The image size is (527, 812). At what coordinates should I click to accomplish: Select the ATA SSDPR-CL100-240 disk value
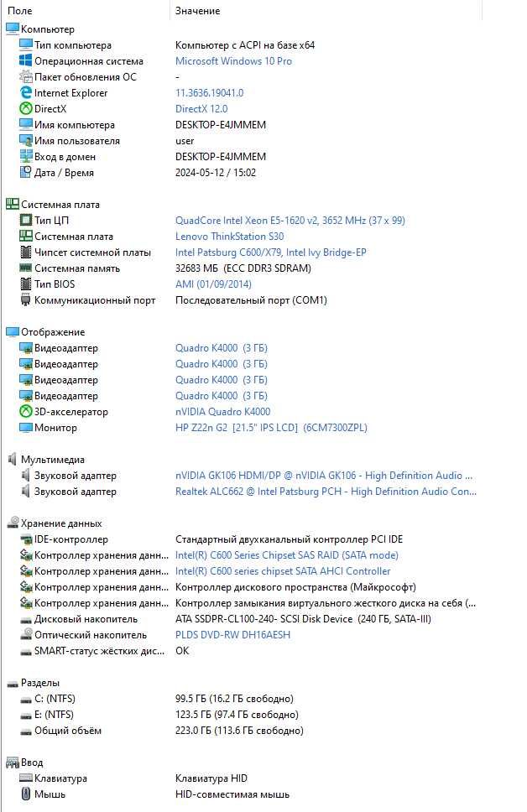pos(303,619)
